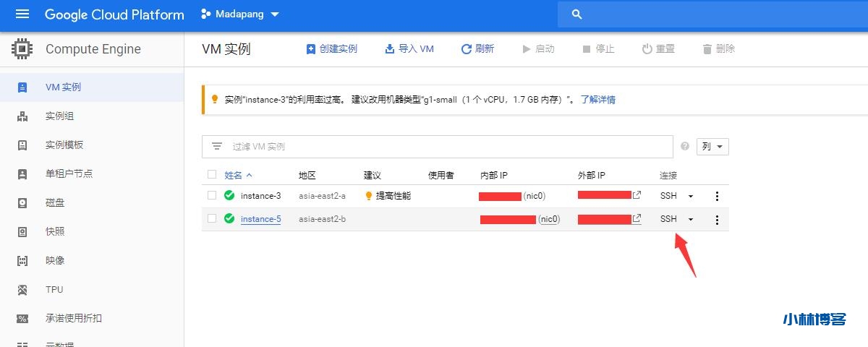Click 导入 VM button
Screen dimensions: 868x347
coord(409,49)
